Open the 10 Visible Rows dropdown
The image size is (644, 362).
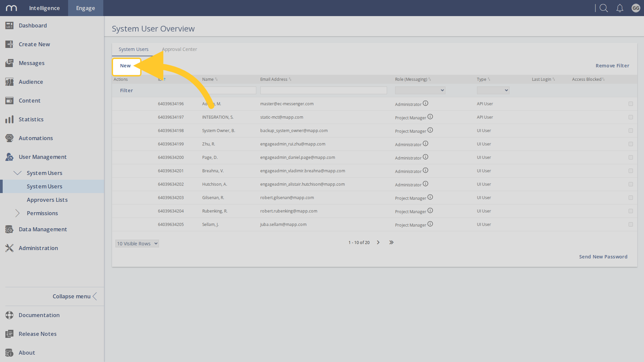[x=137, y=244]
